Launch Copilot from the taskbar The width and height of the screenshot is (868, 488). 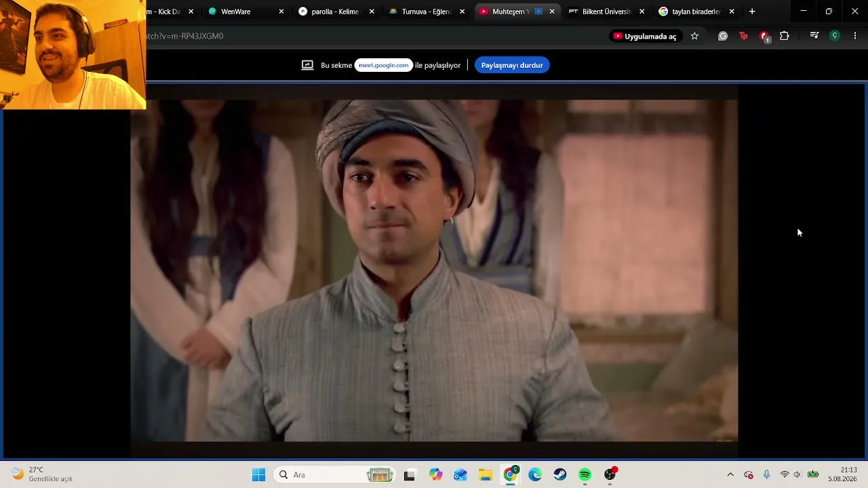click(435, 475)
